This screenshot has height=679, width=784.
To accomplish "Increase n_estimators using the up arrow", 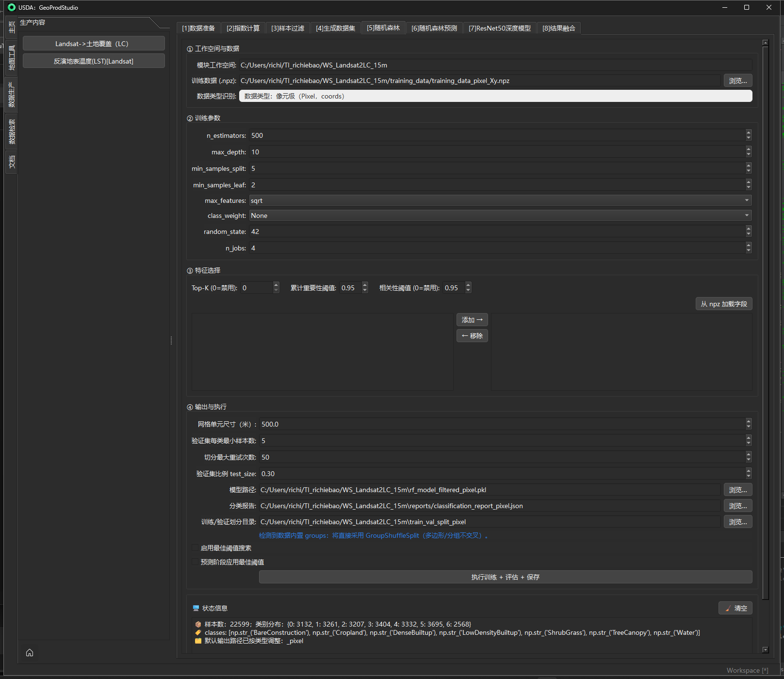I will tap(749, 132).
